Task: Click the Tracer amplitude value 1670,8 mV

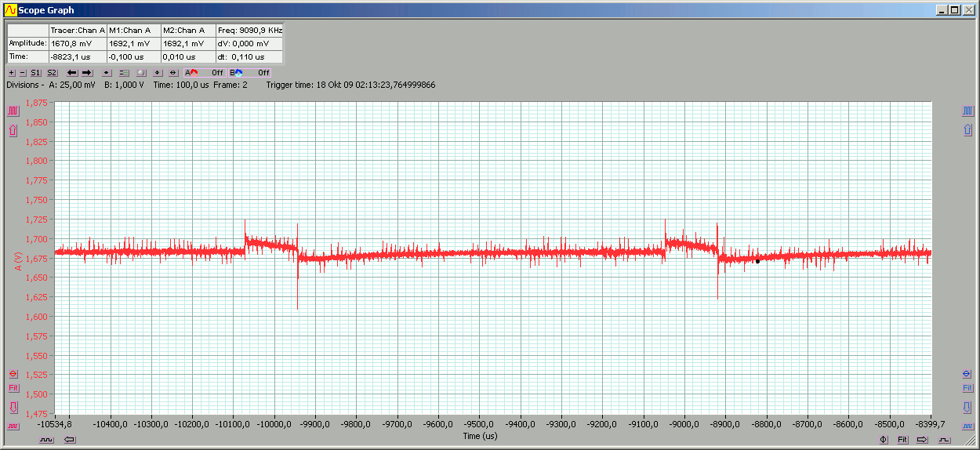Action: pyautogui.click(x=77, y=44)
